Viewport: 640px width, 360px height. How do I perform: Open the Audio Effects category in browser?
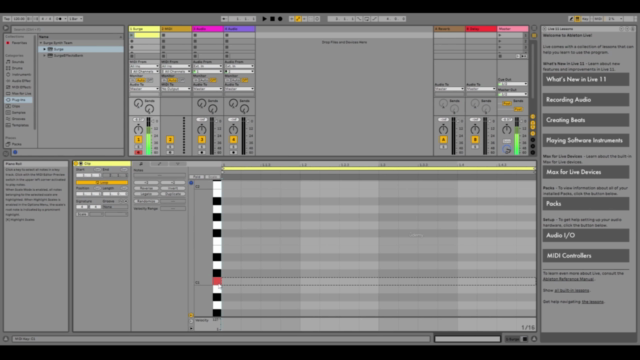pyautogui.click(x=18, y=81)
